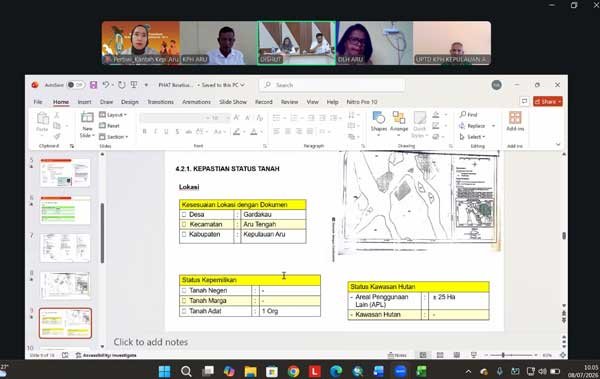
Task: Expand the Layout dropdown
Action: pos(113,114)
